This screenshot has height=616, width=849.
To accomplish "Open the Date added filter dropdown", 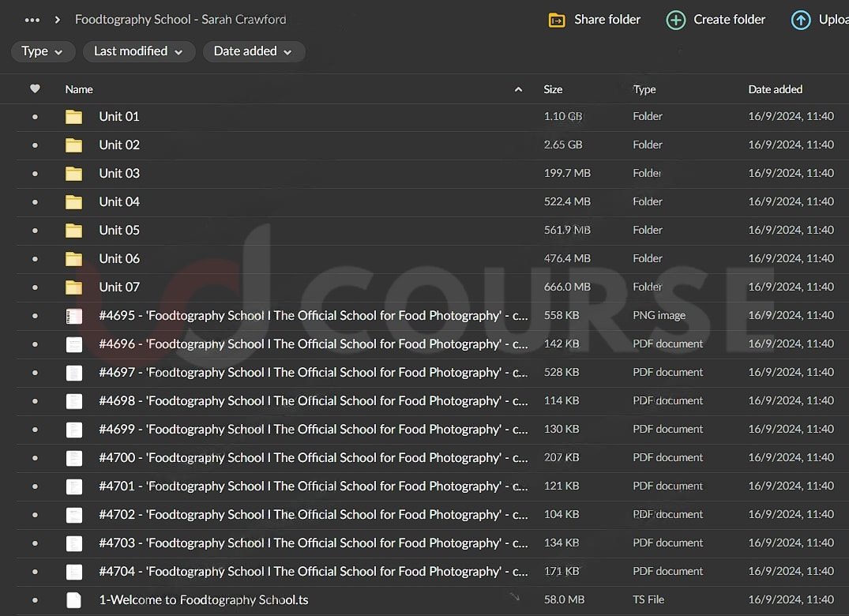I will [253, 51].
